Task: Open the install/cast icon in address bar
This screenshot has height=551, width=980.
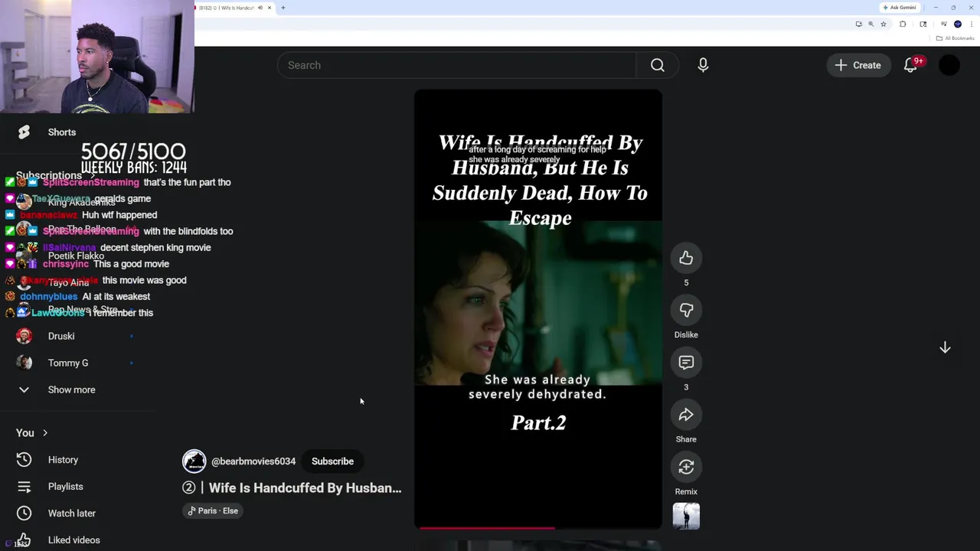Action: 859,24
